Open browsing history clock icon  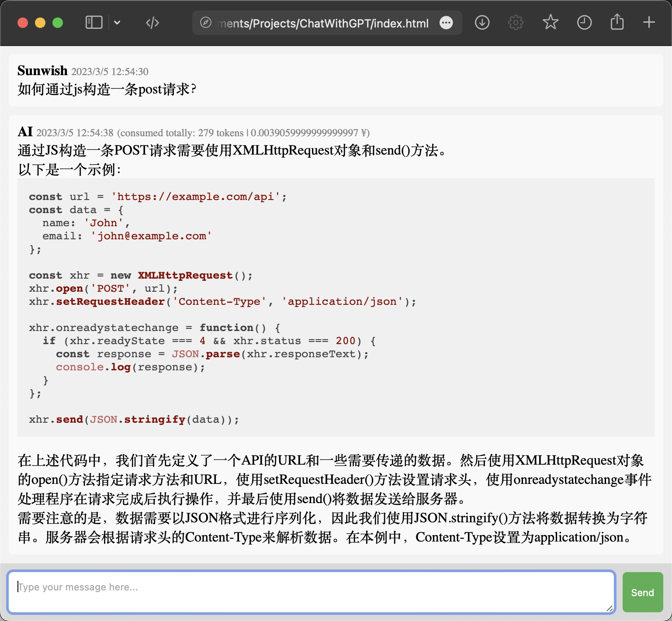point(584,22)
